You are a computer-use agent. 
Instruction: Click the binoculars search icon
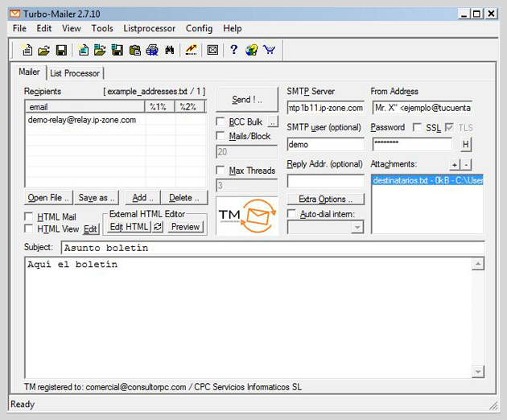tap(170, 50)
